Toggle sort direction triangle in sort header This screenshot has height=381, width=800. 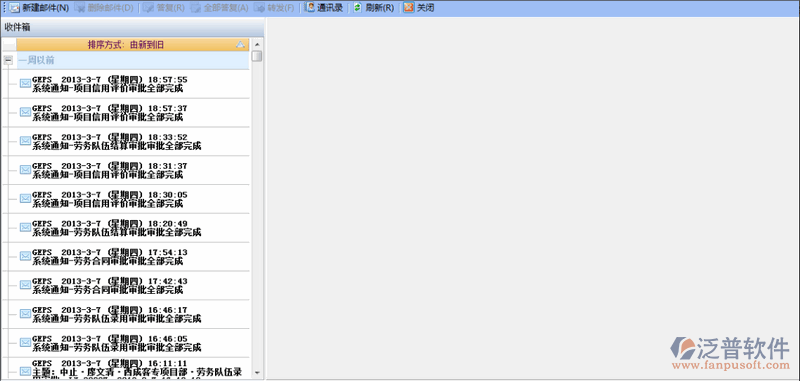pyautogui.click(x=240, y=45)
